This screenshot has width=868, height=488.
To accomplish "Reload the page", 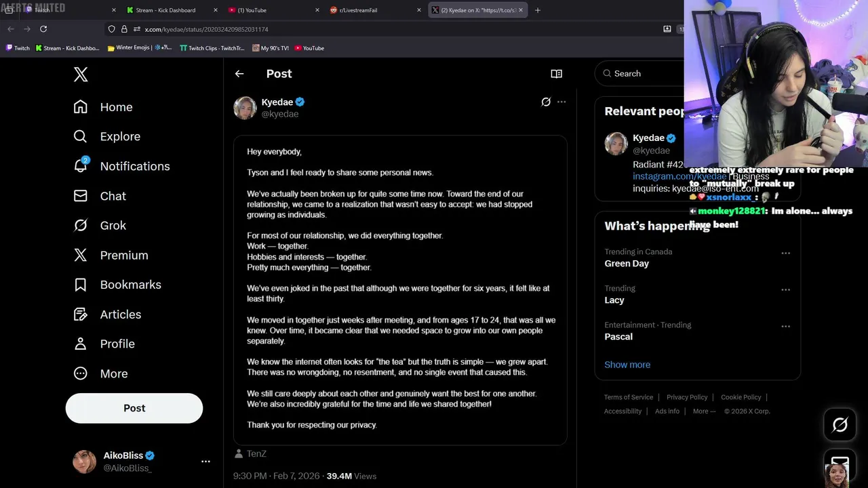I will tap(43, 29).
